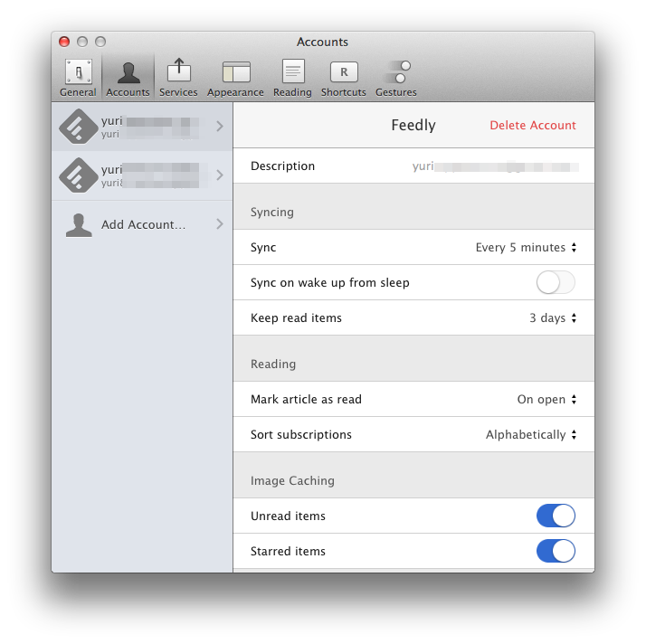
Task: Switch to the Reading tab label
Action: click(x=292, y=92)
